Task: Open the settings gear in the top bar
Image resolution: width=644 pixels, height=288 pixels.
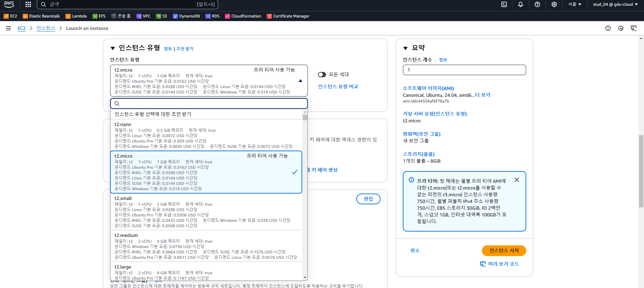Action: 554,4
